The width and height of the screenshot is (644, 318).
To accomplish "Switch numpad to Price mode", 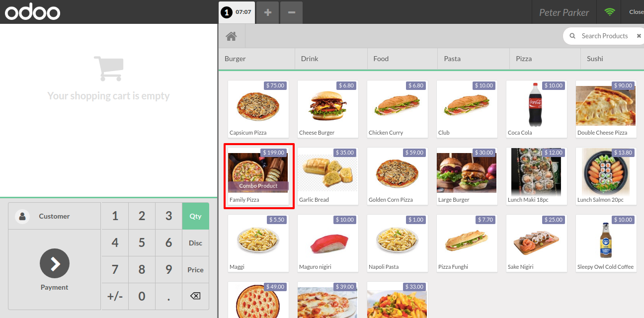I will tap(195, 270).
